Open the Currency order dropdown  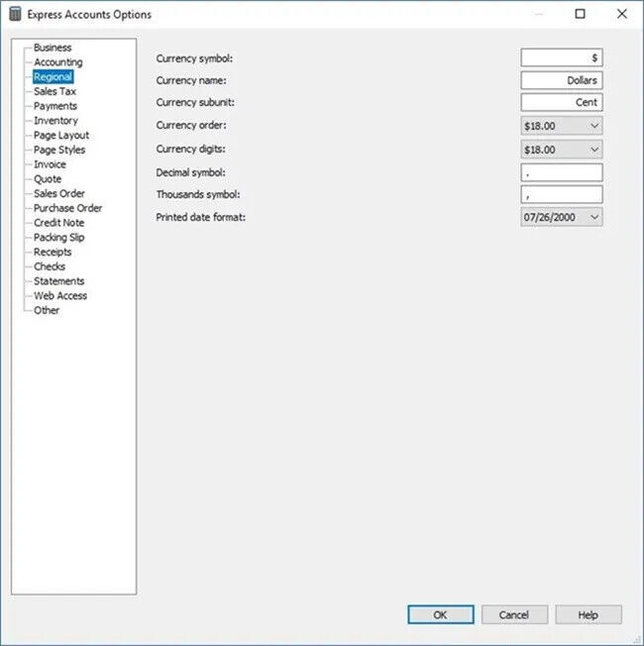coord(561,126)
